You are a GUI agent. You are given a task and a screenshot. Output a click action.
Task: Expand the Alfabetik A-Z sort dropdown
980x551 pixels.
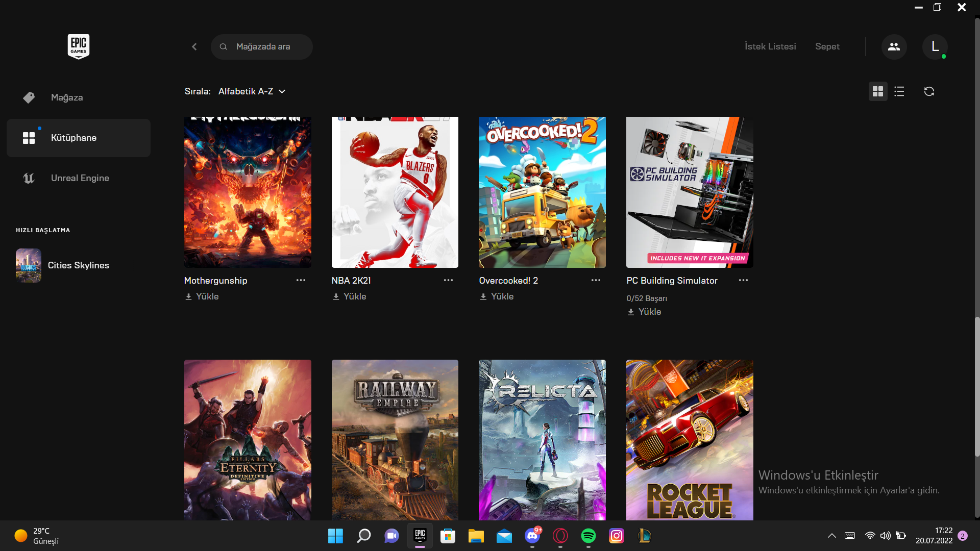[x=252, y=91]
